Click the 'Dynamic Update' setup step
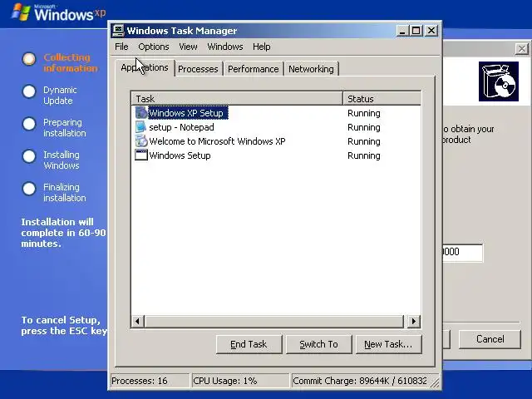The width and height of the screenshot is (532, 399). (x=50, y=95)
